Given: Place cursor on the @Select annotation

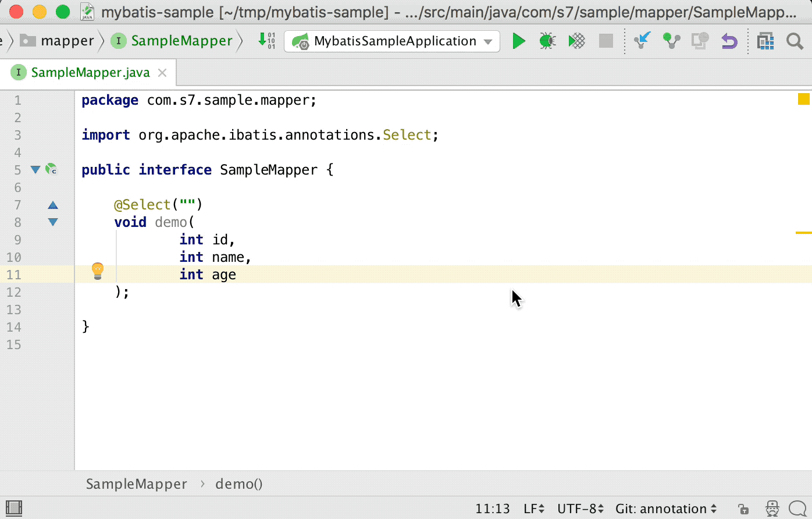Looking at the screenshot, I should coord(143,205).
